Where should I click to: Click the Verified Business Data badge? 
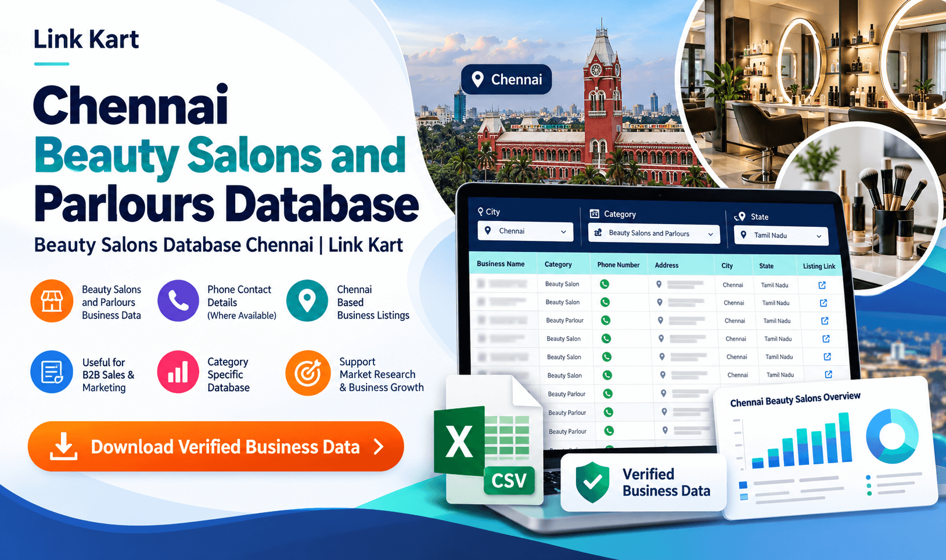point(643,483)
